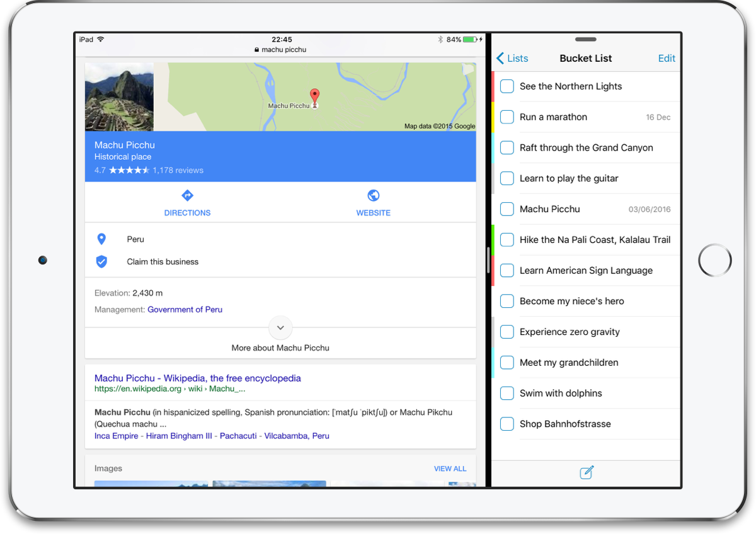Open the Government of Peru link
This screenshot has height=534, width=756.
pyautogui.click(x=185, y=309)
